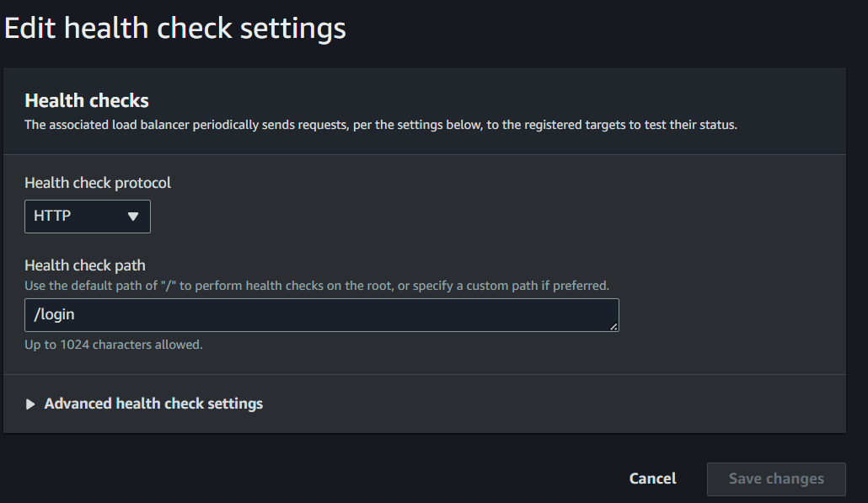Screen dimensions: 868x503
Task: Click the disclosure triangle beside Advanced settings
Action: [30, 404]
